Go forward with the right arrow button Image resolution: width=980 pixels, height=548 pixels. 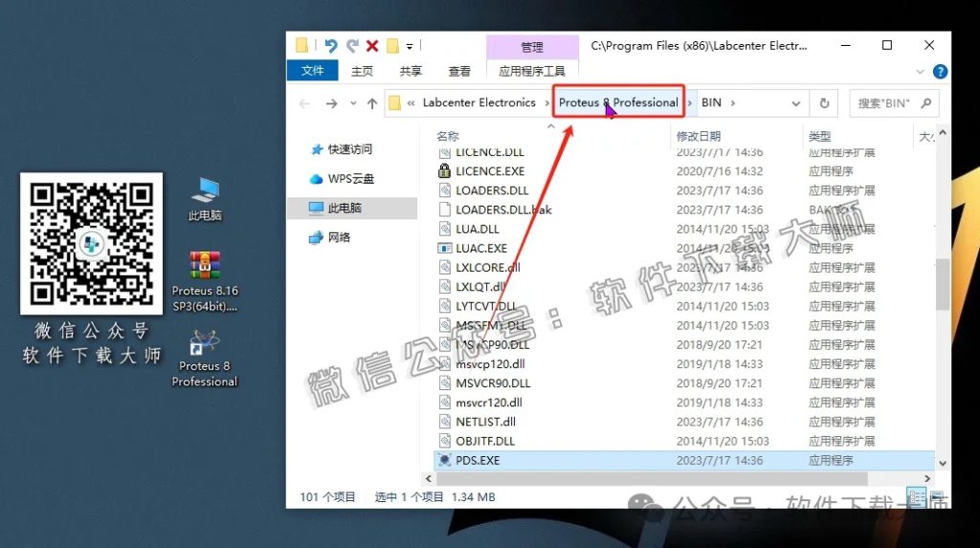[x=331, y=103]
